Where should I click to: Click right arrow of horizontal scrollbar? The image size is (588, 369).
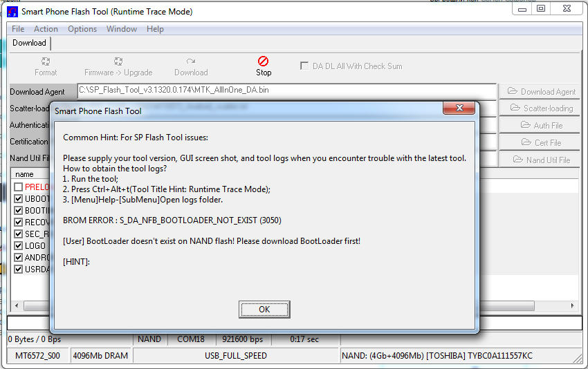point(572,305)
